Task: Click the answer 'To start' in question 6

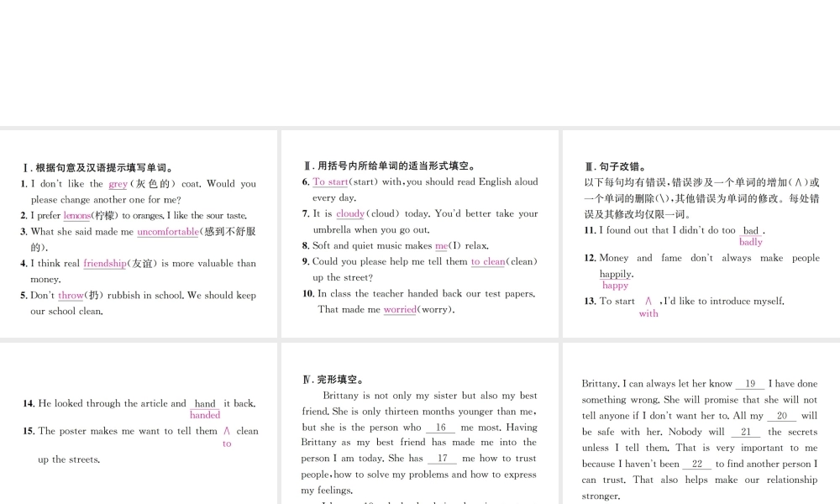Action: (x=330, y=182)
